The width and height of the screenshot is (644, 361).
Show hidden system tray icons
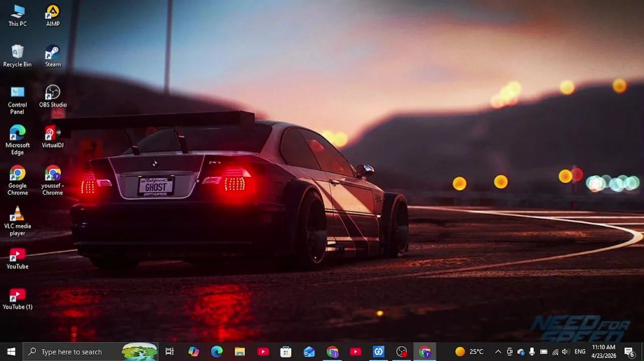[498, 351]
